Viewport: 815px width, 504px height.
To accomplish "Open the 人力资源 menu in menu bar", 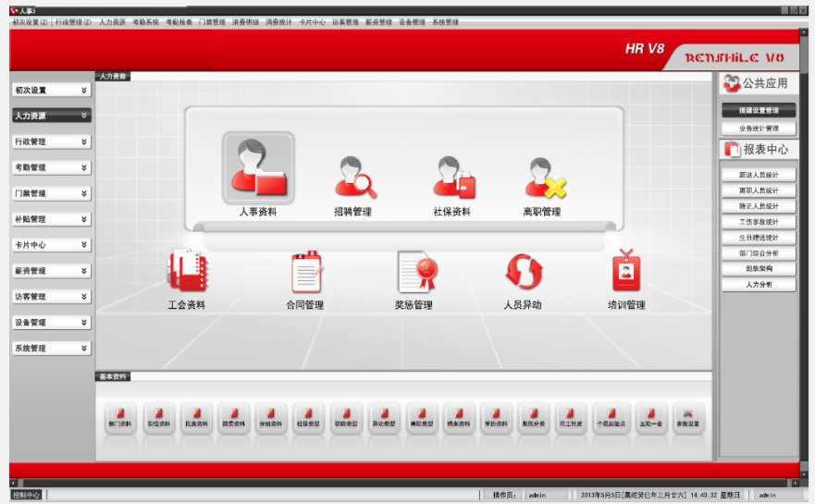I will (112, 21).
